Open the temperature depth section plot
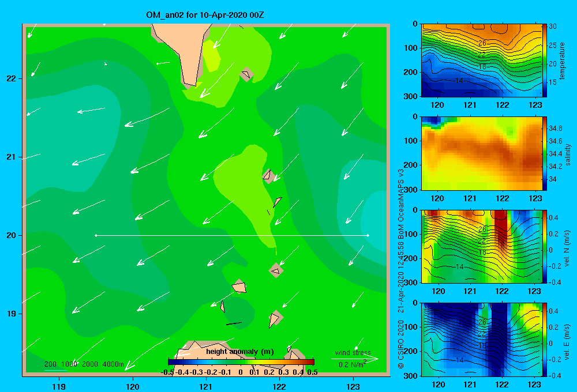This screenshot has width=577, height=392. click(482, 61)
